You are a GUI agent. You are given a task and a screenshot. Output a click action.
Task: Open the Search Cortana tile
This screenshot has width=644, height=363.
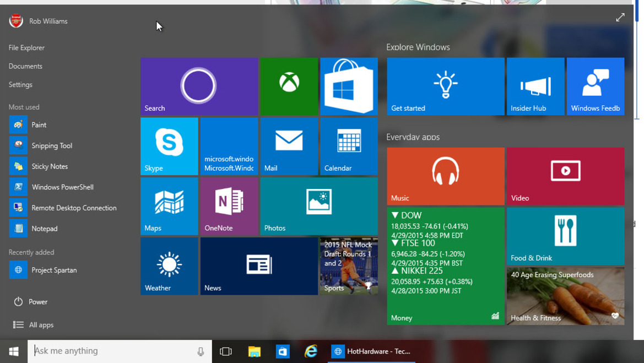tap(199, 86)
